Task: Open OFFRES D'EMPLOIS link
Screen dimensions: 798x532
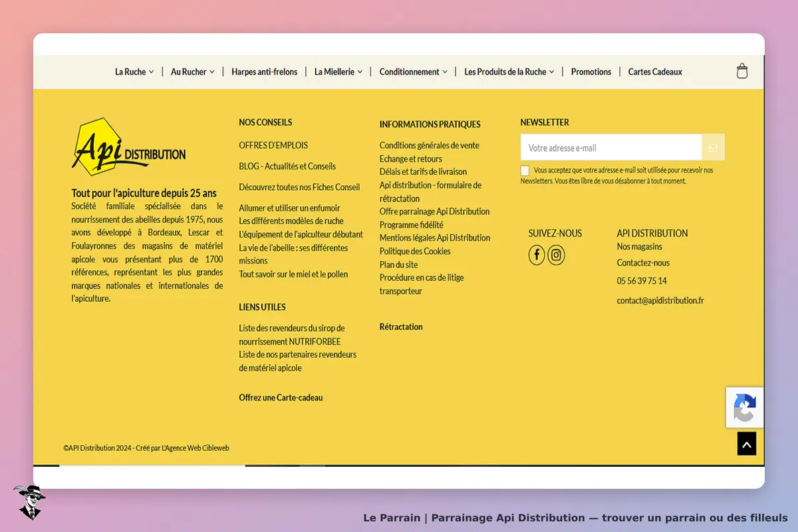Action: 273,145
